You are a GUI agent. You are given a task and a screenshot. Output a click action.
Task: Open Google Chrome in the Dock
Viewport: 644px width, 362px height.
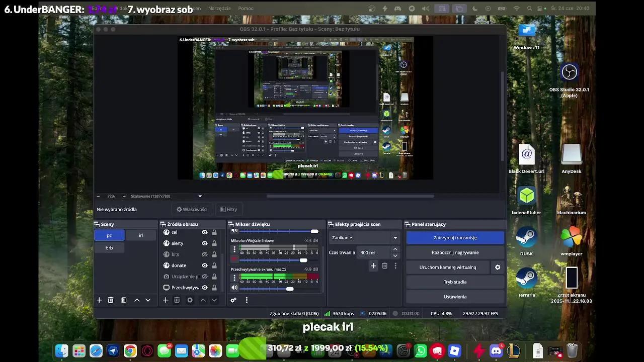(x=130, y=351)
